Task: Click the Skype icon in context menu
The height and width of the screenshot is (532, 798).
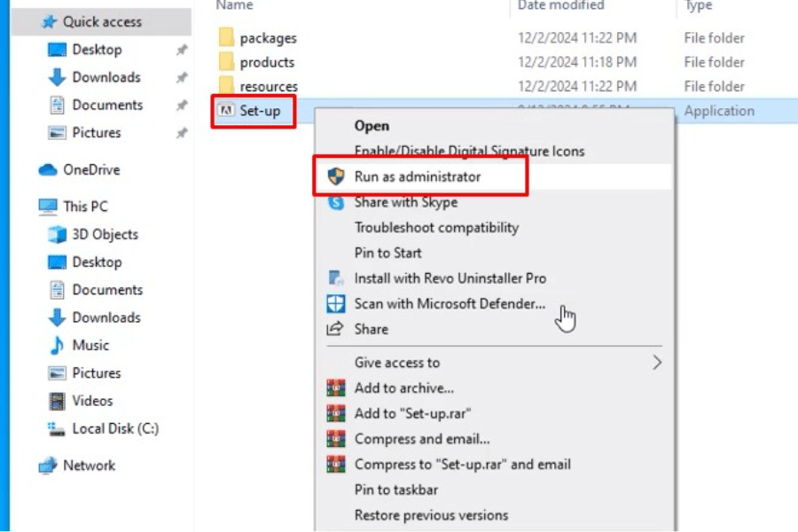Action: tap(336, 202)
